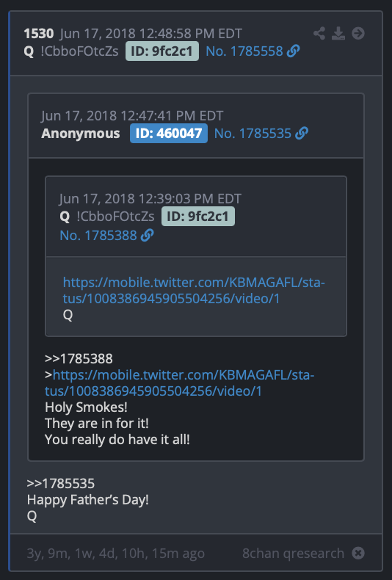Click the circled X icon near 8chan qresearch

358,554
